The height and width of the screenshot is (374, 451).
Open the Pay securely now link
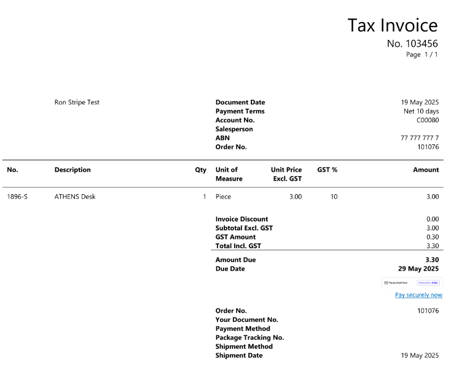click(x=419, y=295)
